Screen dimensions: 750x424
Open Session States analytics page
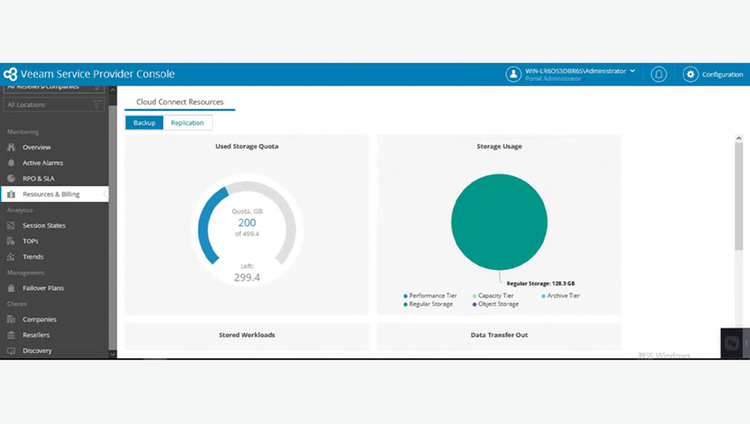pos(44,225)
